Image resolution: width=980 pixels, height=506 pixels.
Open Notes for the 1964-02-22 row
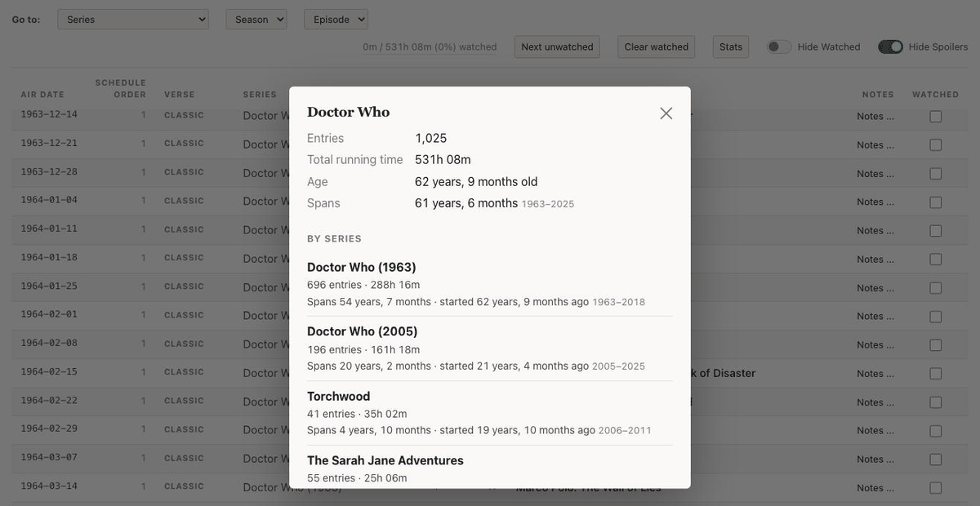pyautogui.click(x=875, y=402)
